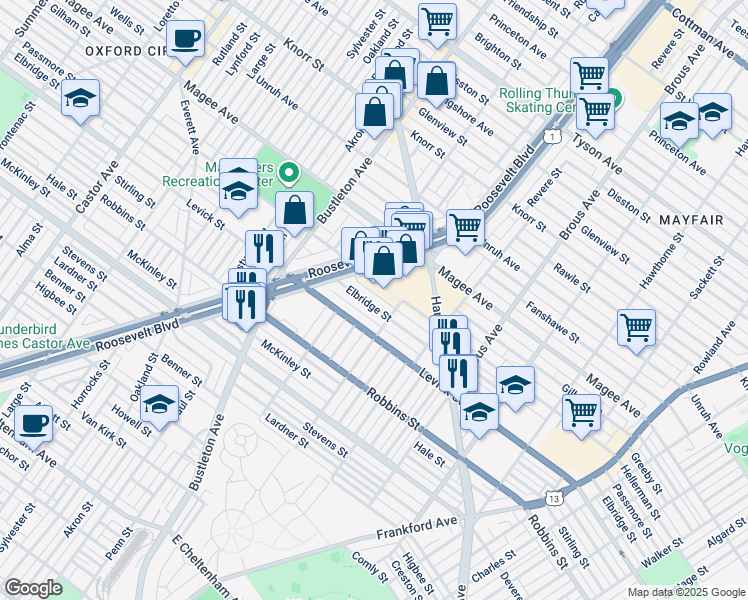Select the shopping bag marker by Disston St
Viewport: 748px width, 600px height.
(x=436, y=81)
